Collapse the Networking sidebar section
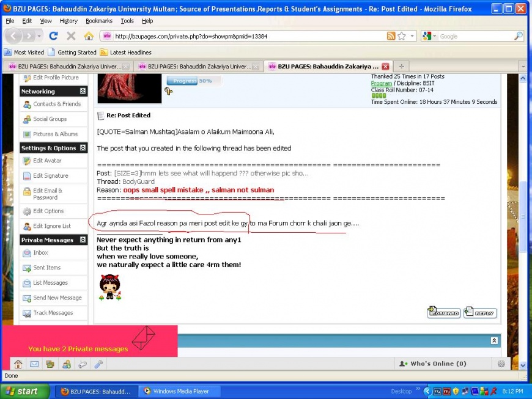The image size is (532, 399). pos(83,92)
